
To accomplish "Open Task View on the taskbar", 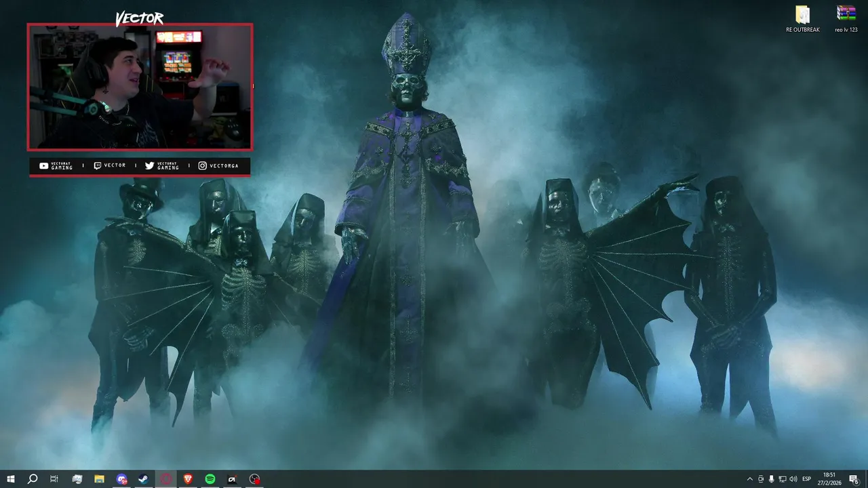I will 54,479.
